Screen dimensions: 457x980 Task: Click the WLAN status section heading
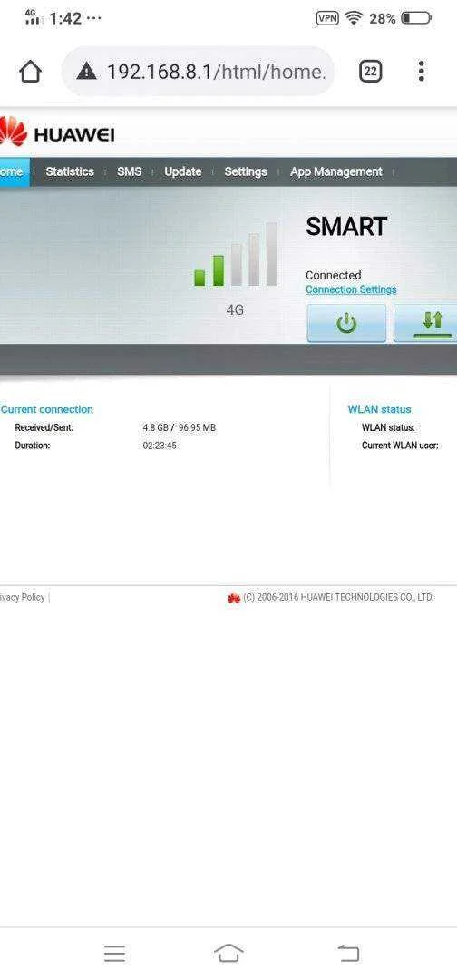click(x=380, y=409)
